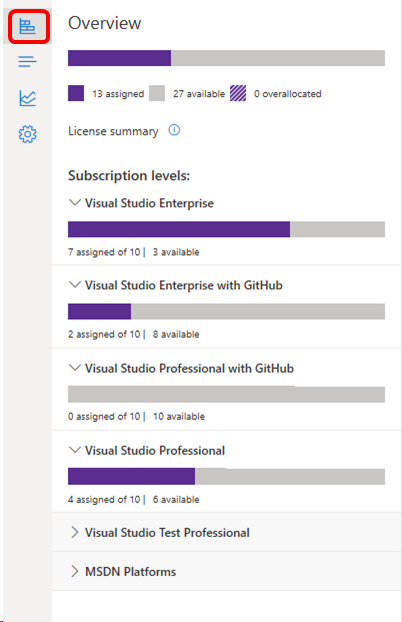Image resolution: width=402 pixels, height=622 pixels.
Task: Click the striped overallocated legend swatch
Action: [238, 93]
